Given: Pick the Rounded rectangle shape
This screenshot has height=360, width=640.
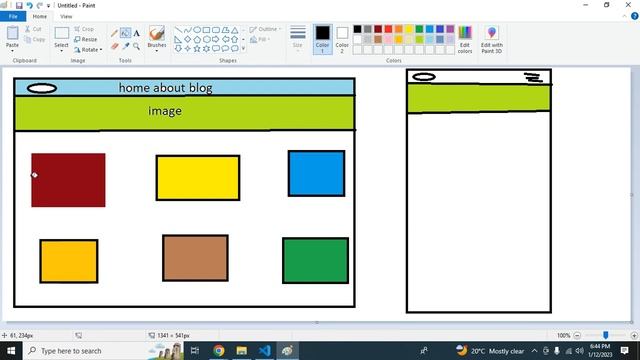Looking at the screenshot, I should [x=216, y=30].
